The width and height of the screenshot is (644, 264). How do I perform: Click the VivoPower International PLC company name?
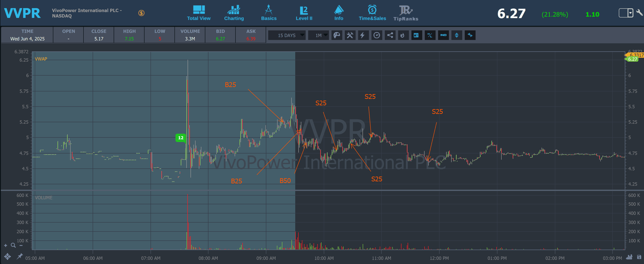(87, 13)
